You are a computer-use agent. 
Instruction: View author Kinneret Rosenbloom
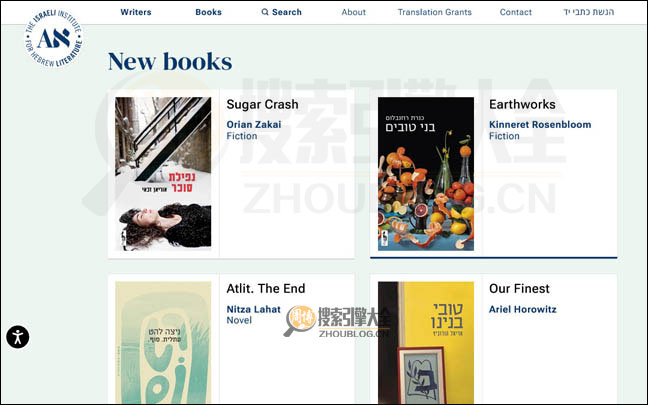click(x=540, y=124)
